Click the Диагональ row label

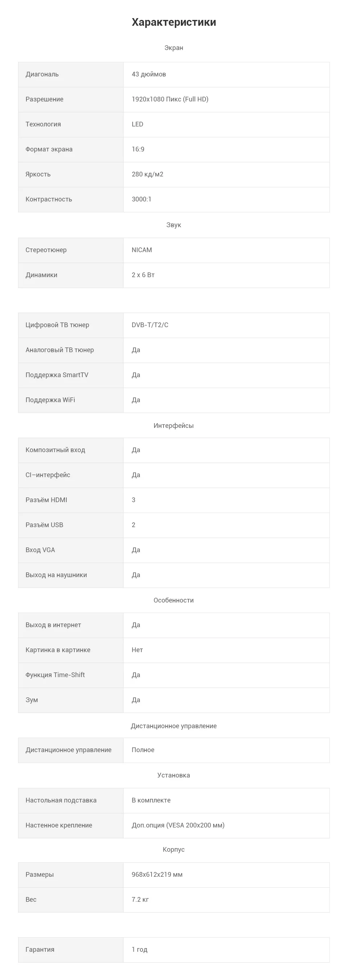tap(42, 75)
